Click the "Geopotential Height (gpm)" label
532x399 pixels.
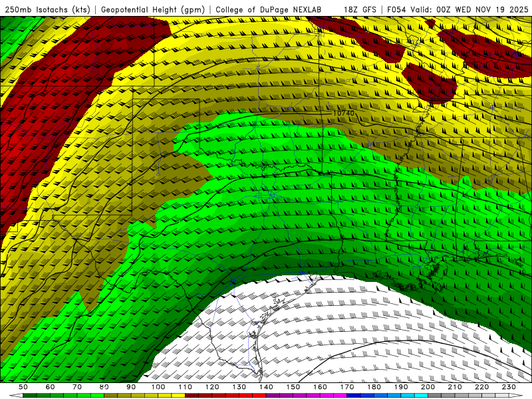[x=153, y=10]
